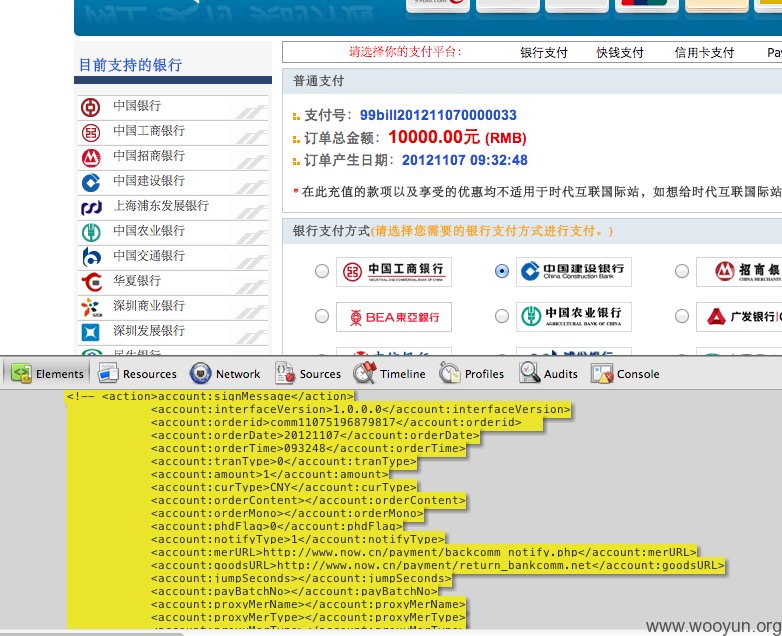Screen dimensions: 782x636
Task: Select the 中国工商银行 radio button
Action: tap(322, 271)
